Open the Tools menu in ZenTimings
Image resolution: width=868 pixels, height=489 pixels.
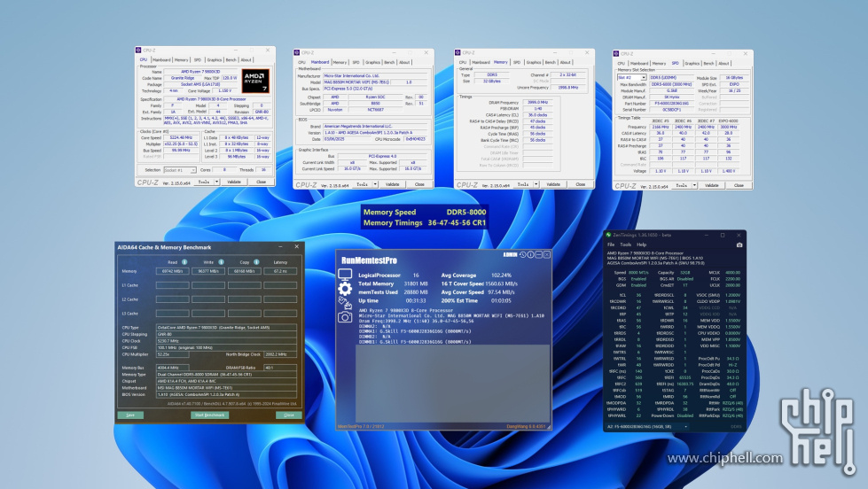point(626,244)
